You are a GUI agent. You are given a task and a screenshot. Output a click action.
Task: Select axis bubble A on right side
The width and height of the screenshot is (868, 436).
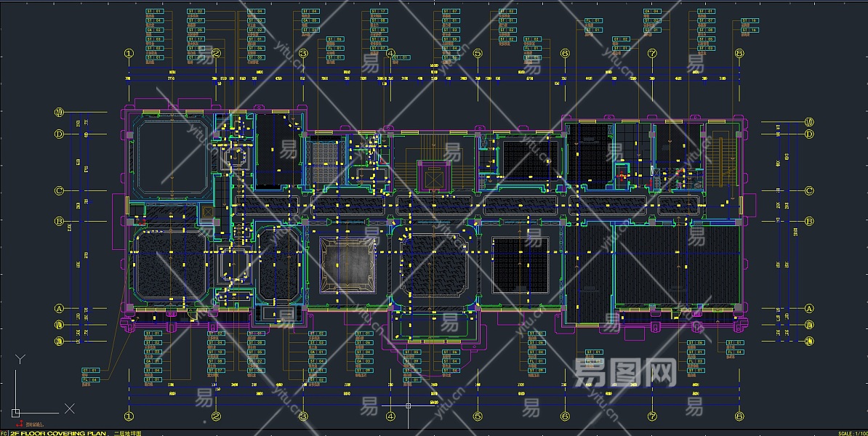(809, 309)
